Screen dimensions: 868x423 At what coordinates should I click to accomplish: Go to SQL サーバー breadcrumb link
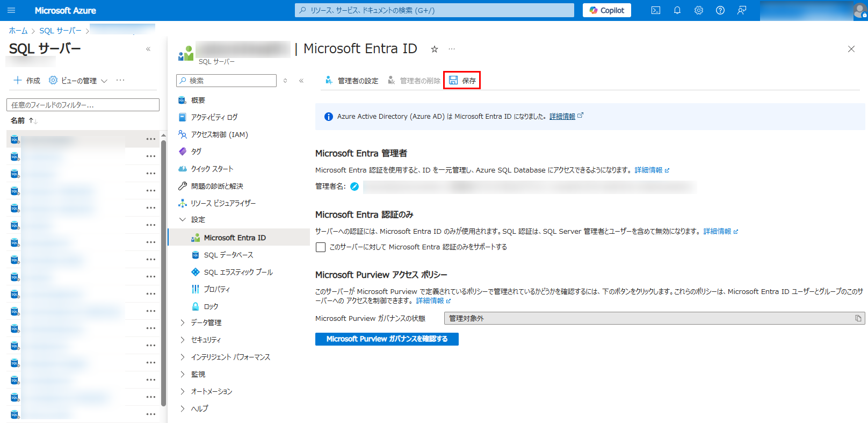[x=60, y=31]
